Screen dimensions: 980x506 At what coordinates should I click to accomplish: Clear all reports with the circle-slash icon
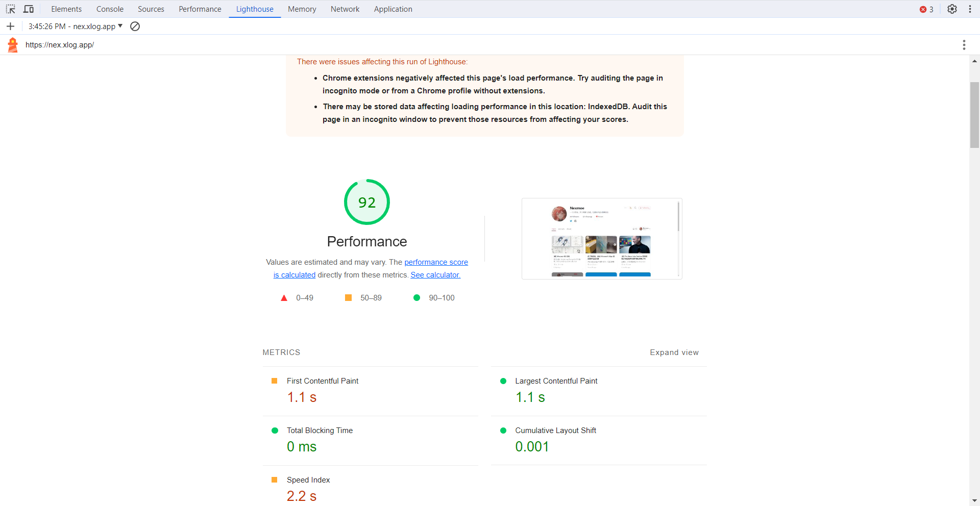point(135,27)
